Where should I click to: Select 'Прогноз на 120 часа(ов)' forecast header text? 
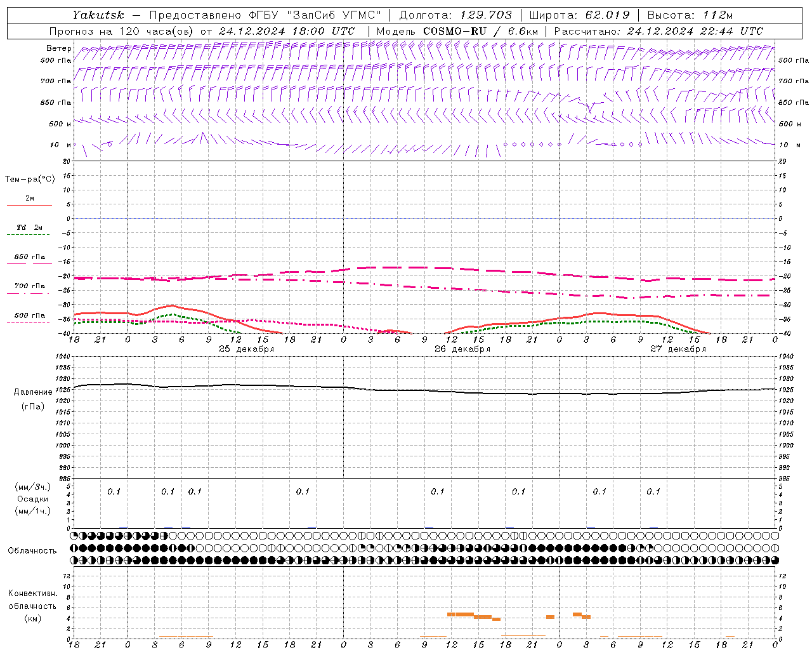click(122, 31)
